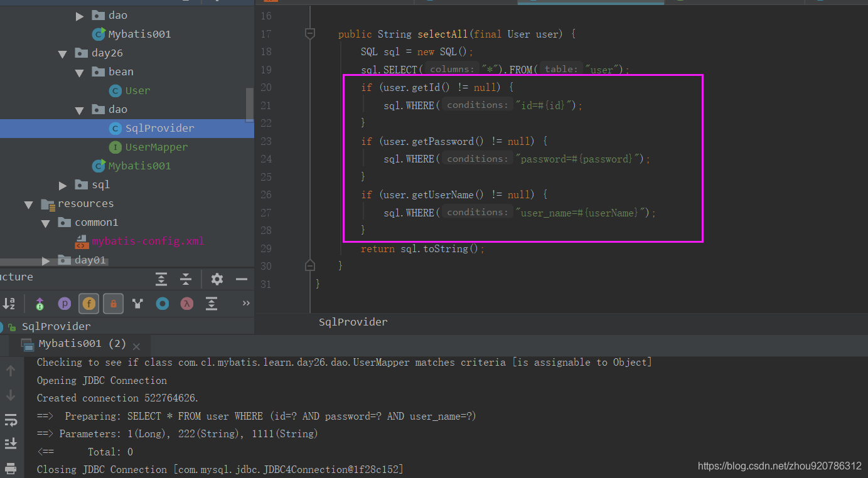Click the project tree vertical scrollbar
Screen dimensions: 868x478
250,104
